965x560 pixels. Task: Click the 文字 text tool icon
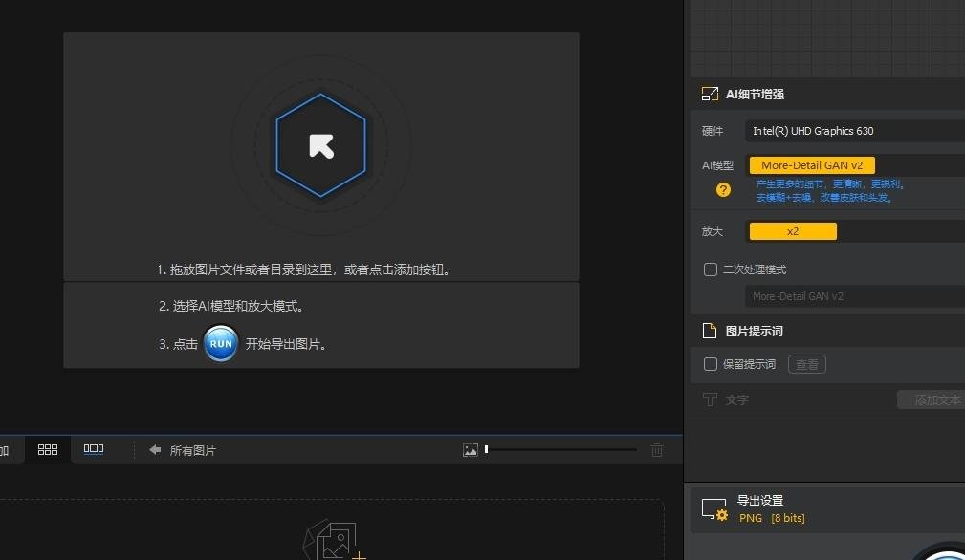click(710, 399)
